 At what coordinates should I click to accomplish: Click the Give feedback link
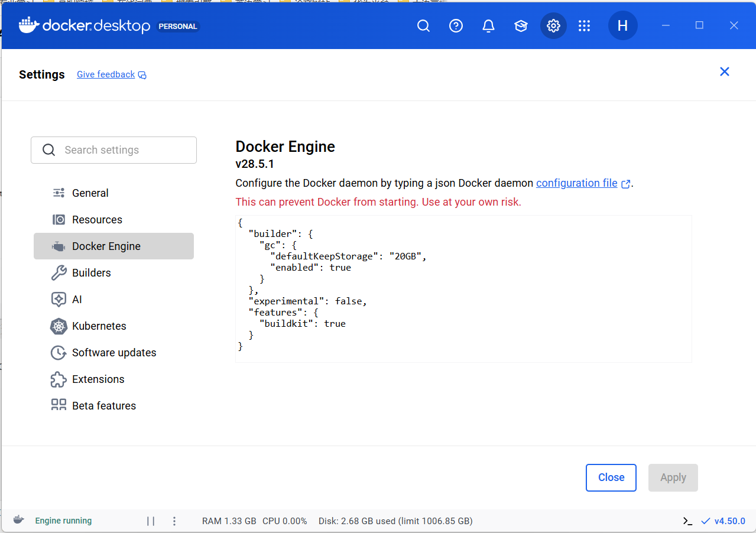106,74
